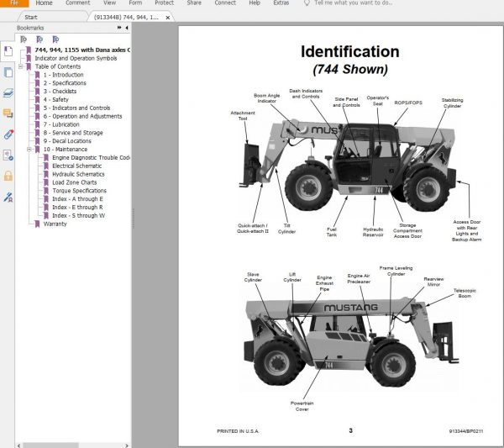Collapse the Table of Contents bookmark node
Viewport: 504px width, 448px height.
coord(20,66)
